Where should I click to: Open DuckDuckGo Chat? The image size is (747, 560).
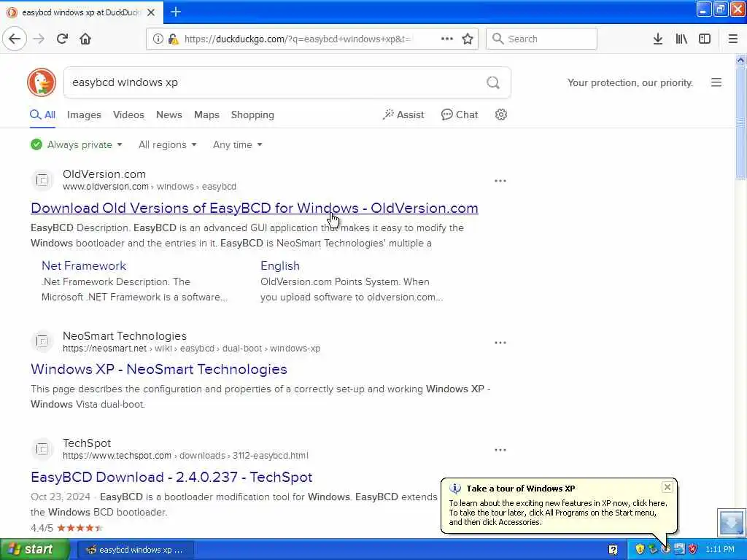460,114
